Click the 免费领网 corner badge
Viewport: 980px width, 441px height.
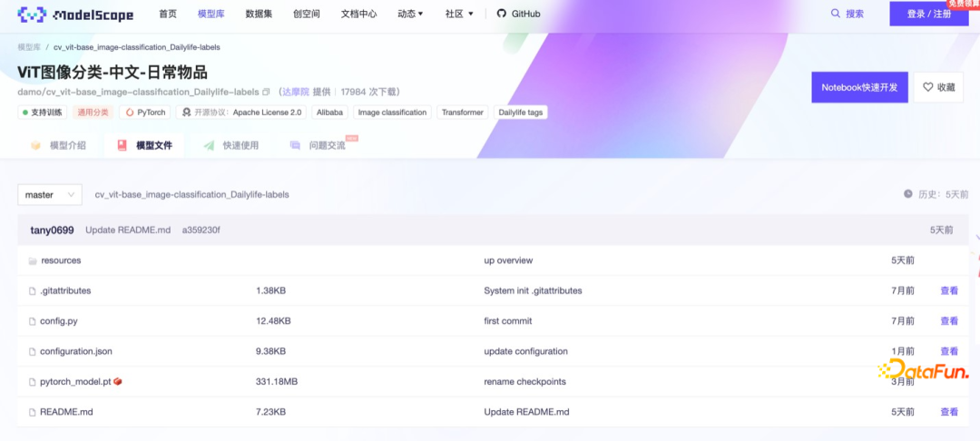click(965, 4)
